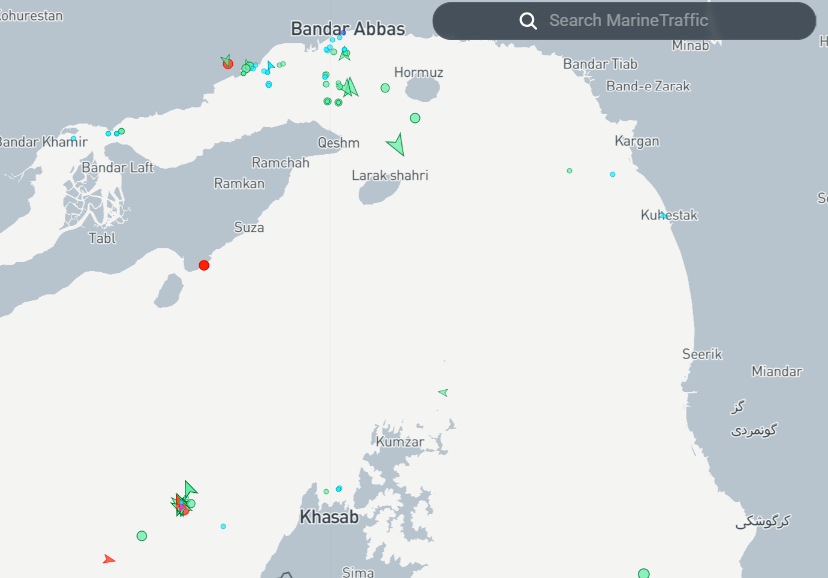Viewport: 828px width, 578px height.
Task: Select the red vessel arrow near Khasab
Action: 109,559
